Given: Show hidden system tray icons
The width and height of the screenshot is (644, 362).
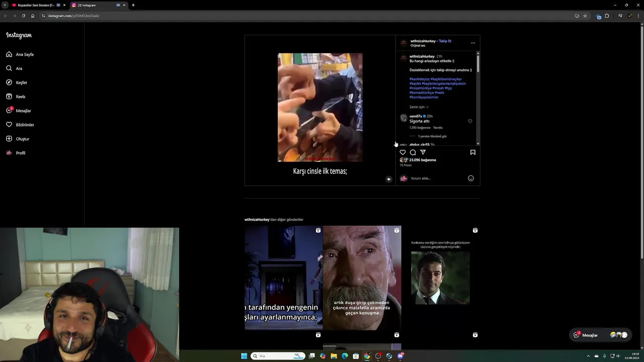Looking at the screenshot, I should tap(588, 356).
